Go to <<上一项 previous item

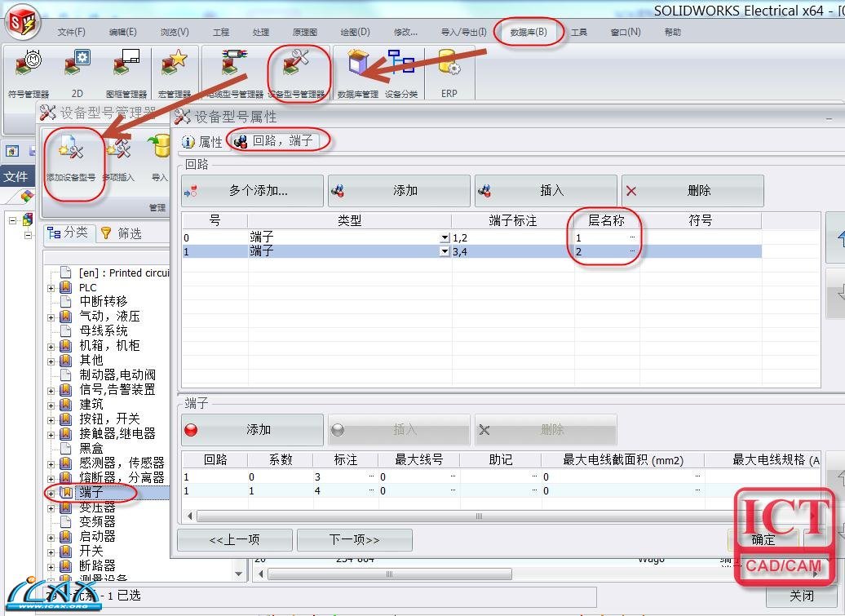tap(234, 539)
